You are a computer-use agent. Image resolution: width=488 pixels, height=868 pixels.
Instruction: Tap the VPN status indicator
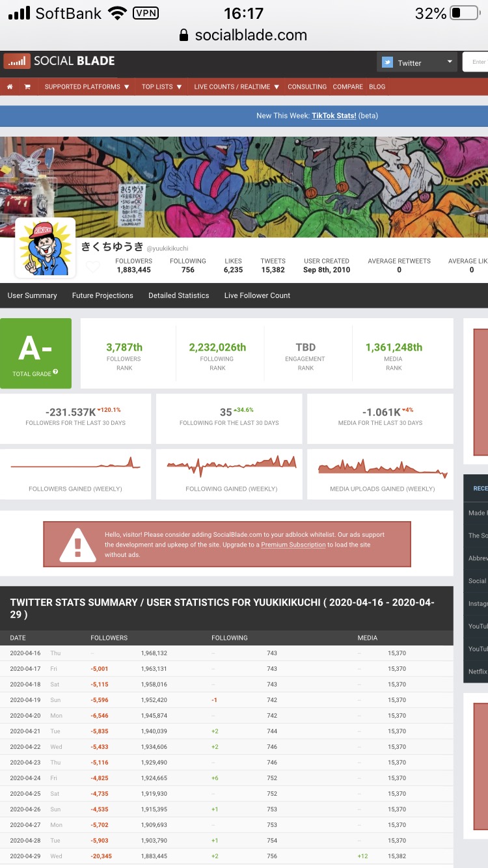point(145,13)
